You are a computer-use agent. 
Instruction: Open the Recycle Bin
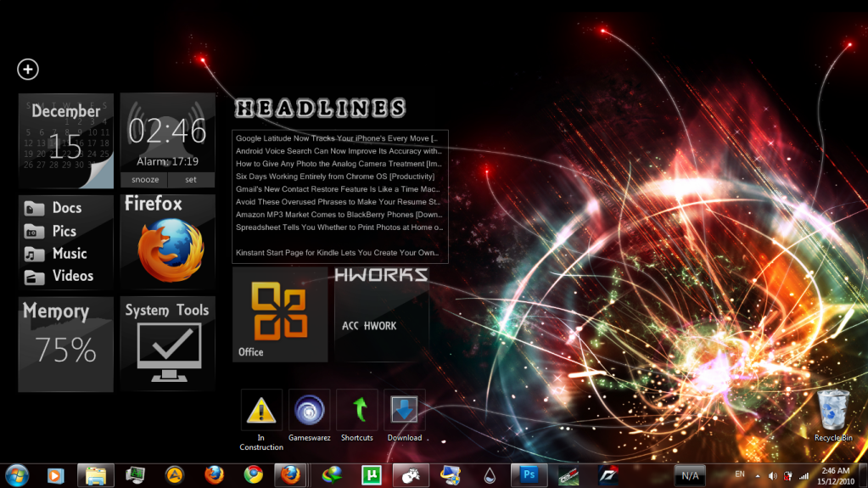click(832, 413)
